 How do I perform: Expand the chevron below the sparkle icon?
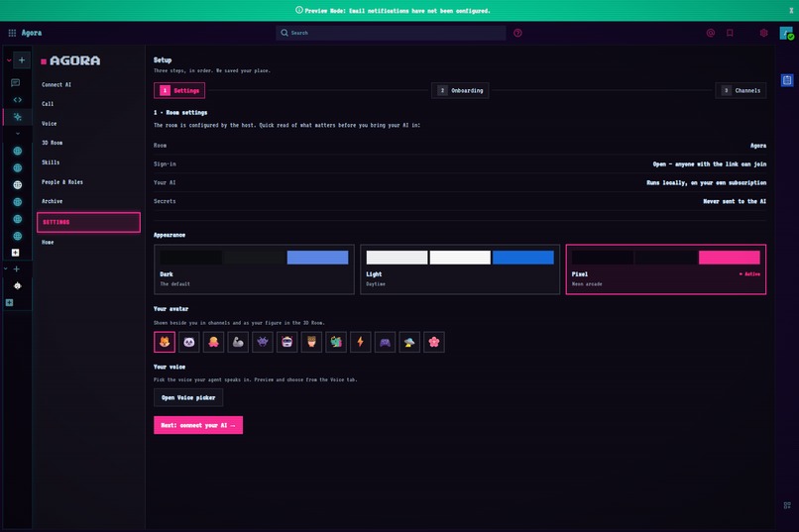click(17, 134)
